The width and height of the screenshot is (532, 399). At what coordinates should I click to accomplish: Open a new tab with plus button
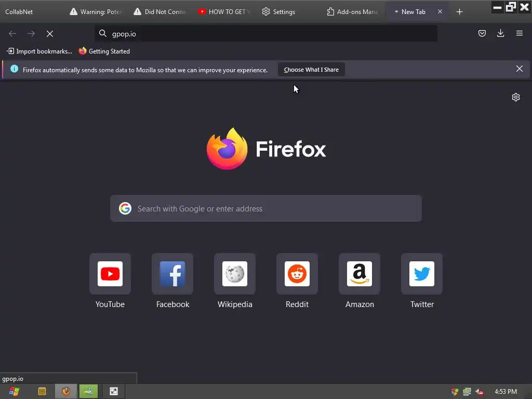point(459,12)
